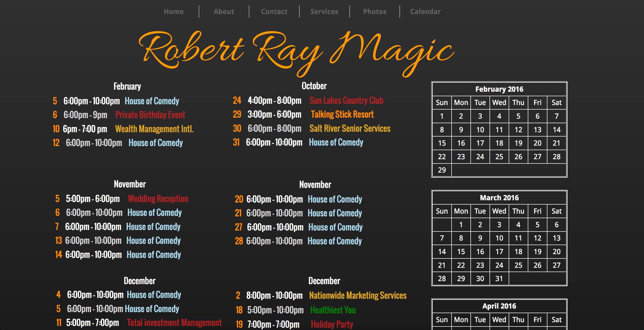Select the Services menu item
The height and width of the screenshot is (330, 644).
pyautogui.click(x=324, y=12)
